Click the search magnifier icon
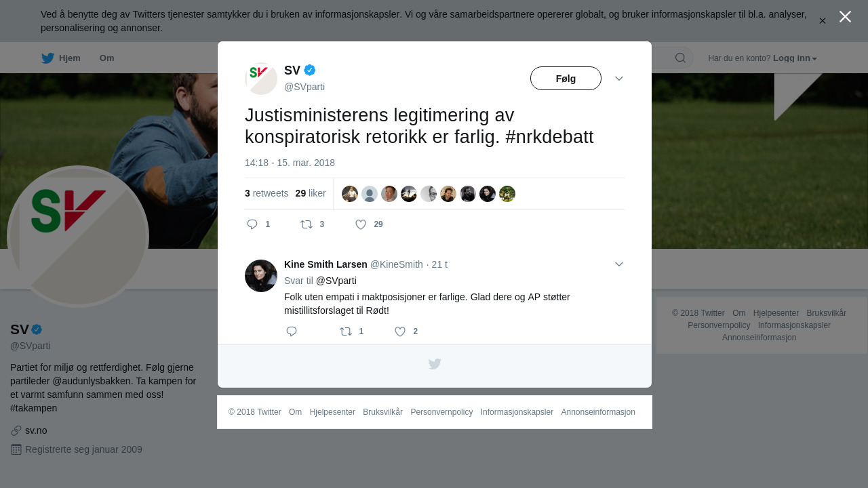The image size is (868, 488). tap(680, 58)
